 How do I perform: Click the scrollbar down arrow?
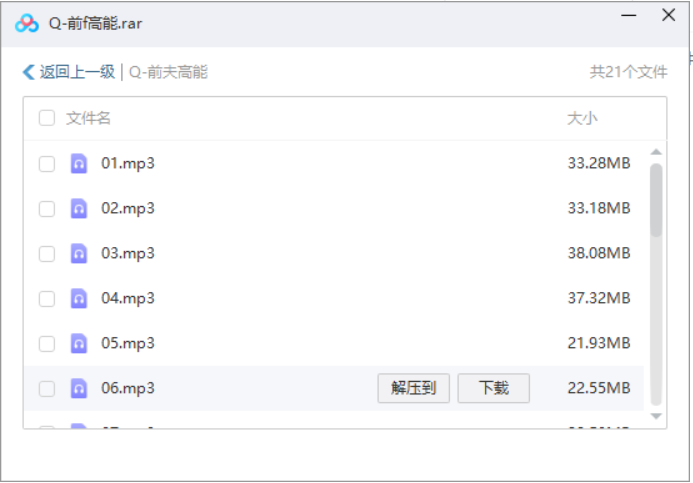coord(656,415)
